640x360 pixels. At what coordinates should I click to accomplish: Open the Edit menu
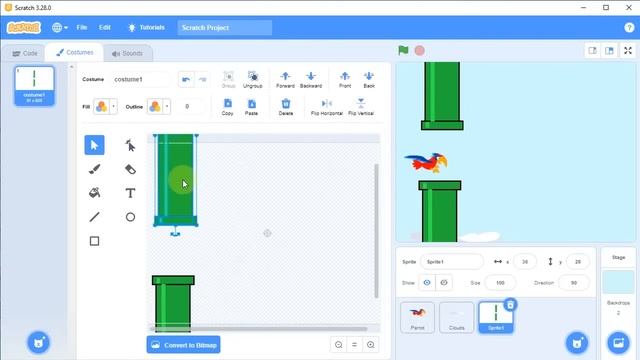pos(104,27)
